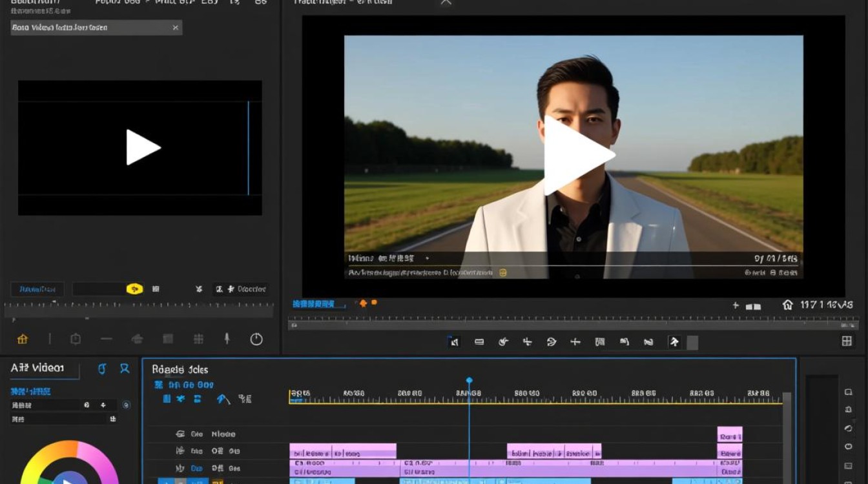868x484 pixels.
Task: Click the seventh icon in the monitor transport row
Action: (600, 342)
